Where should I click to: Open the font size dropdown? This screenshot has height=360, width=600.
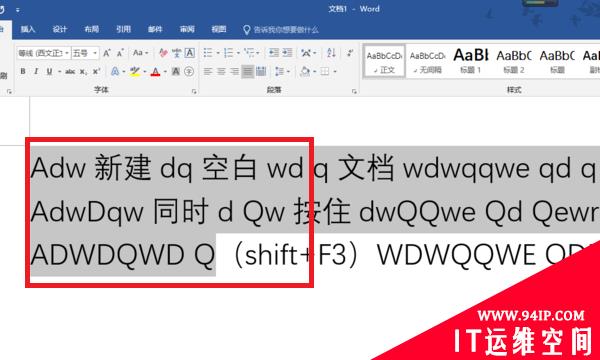[x=95, y=53]
